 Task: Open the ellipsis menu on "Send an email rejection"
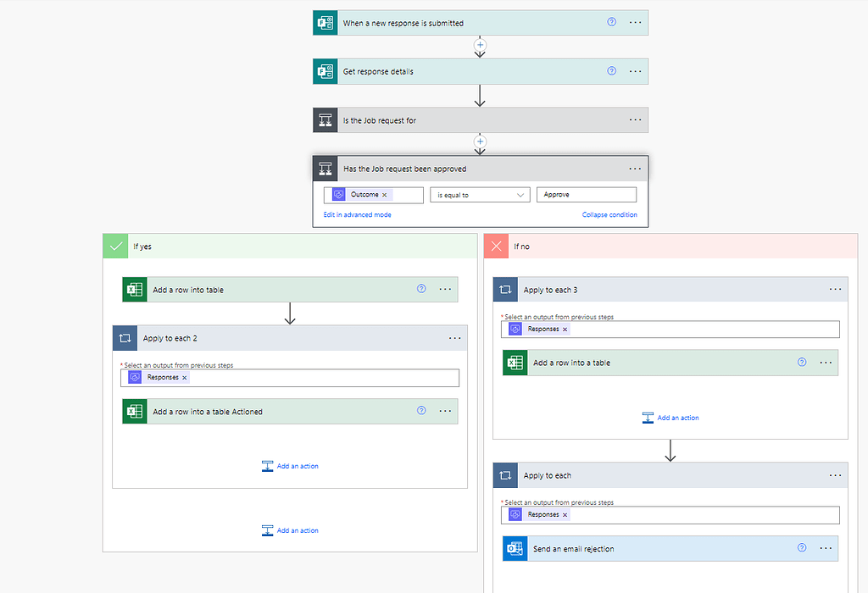tap(826, 548)
